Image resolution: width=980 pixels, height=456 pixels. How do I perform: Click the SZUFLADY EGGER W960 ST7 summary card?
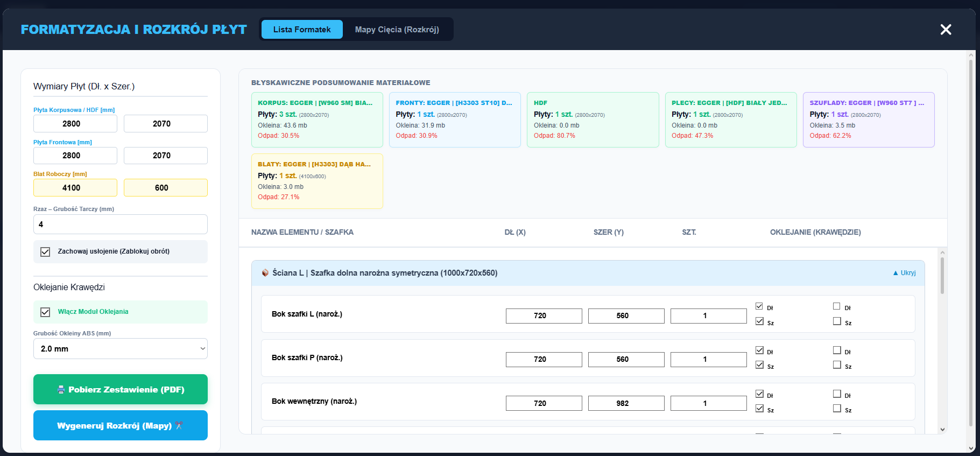pyautogui.click(x=869, y=120)
